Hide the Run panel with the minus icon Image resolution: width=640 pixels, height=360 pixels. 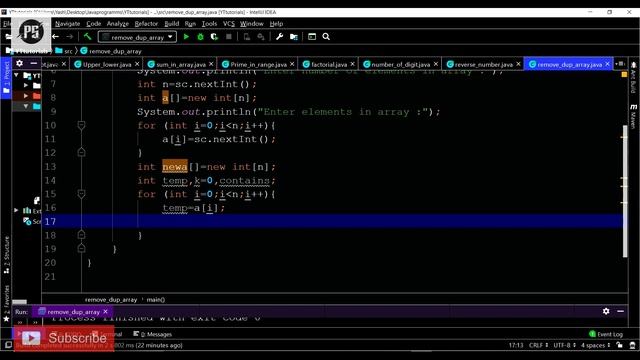(620, 311)
